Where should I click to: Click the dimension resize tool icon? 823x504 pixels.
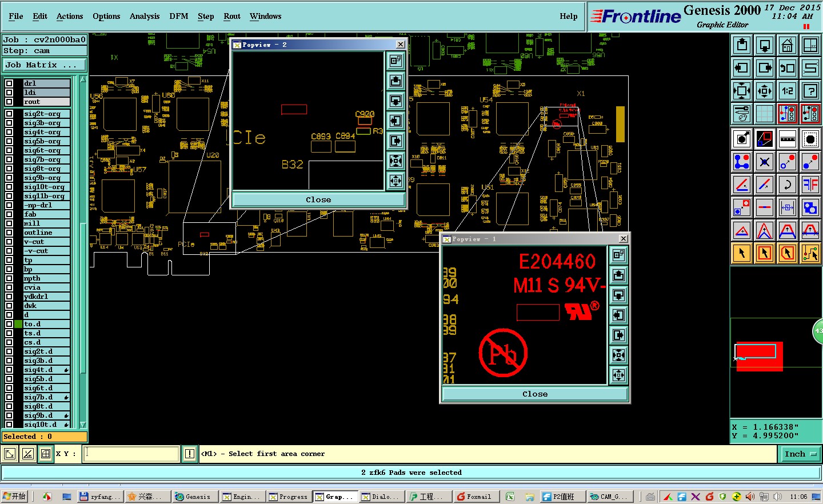(788, 207)
